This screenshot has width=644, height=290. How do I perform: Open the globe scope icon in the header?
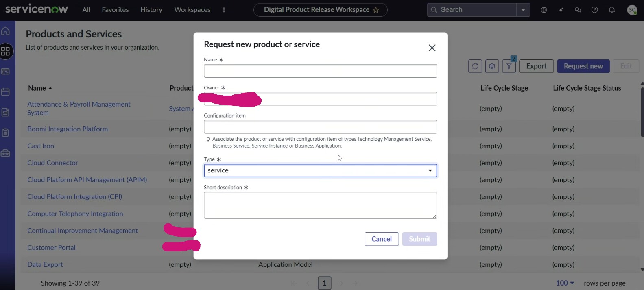pos(544,10)
